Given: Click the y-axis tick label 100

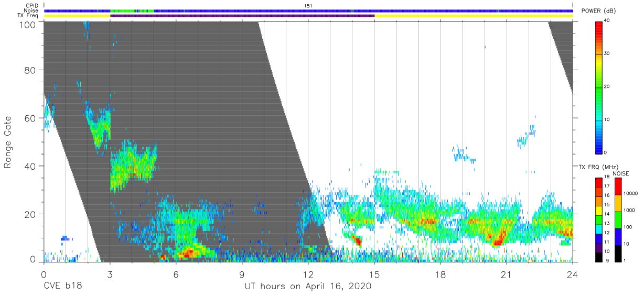Looking at the screenshot, I should 28,24.
